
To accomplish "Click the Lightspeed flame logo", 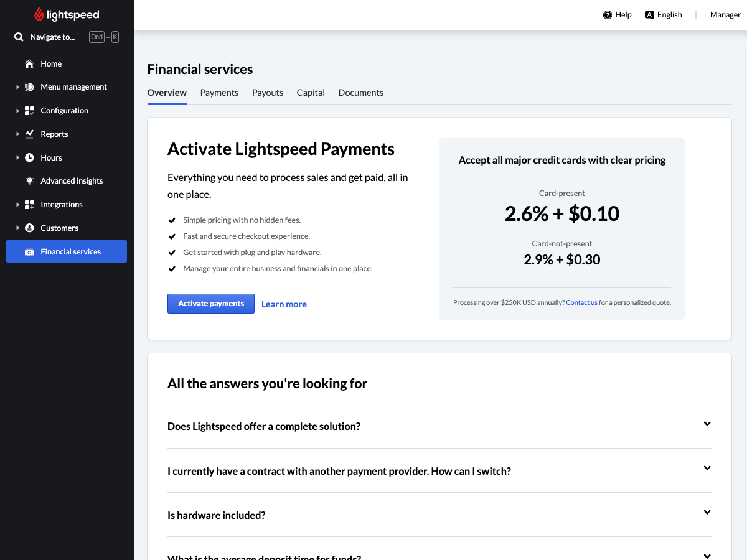I will click(x=39, y=14).
